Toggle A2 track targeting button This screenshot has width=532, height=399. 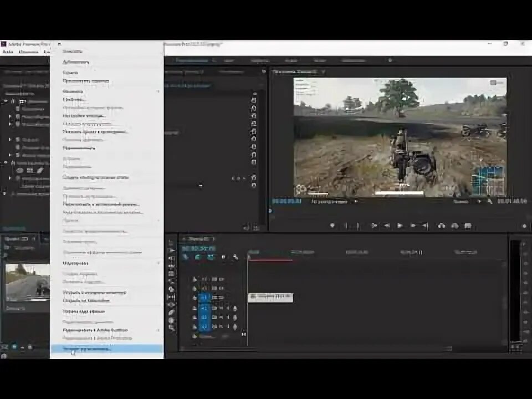tap(204, 317)
